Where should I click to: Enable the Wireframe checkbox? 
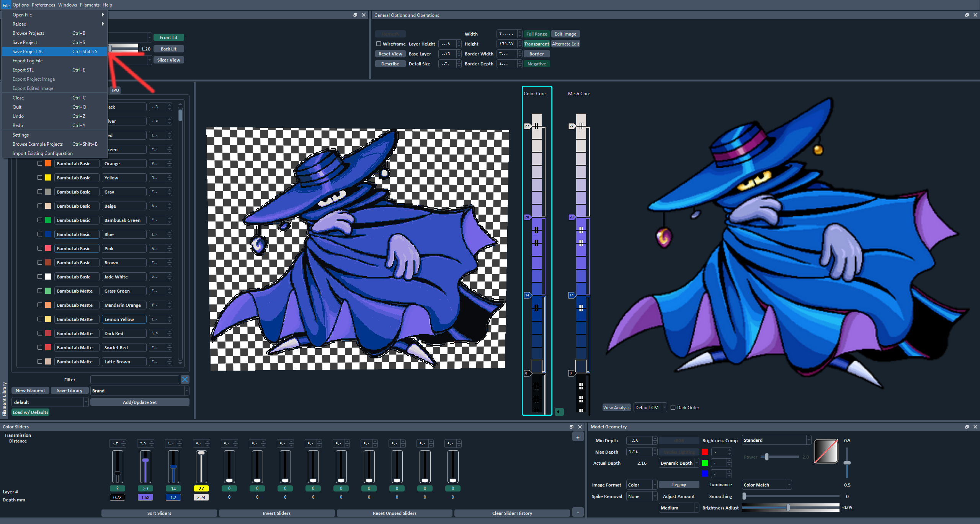pos(379,44)
